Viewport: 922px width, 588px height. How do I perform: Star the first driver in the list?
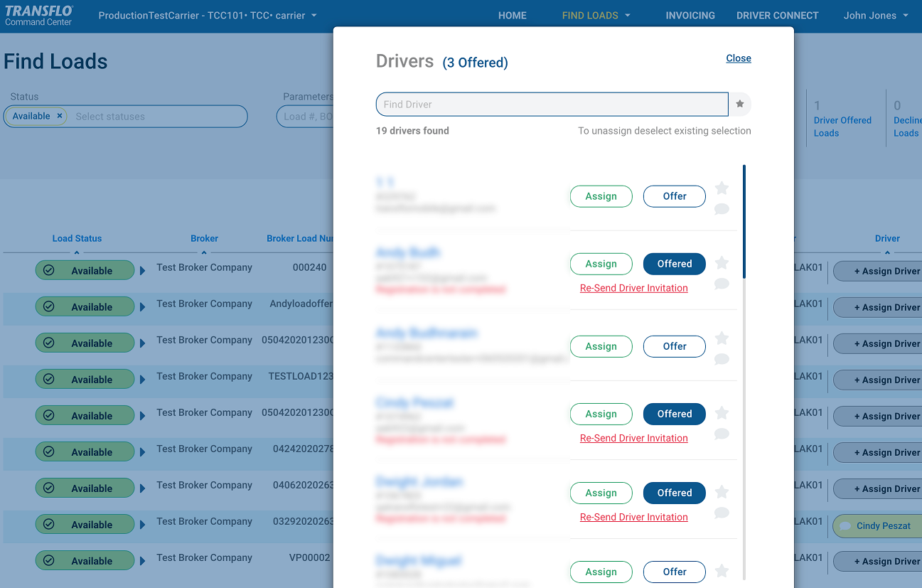point(722,188)
